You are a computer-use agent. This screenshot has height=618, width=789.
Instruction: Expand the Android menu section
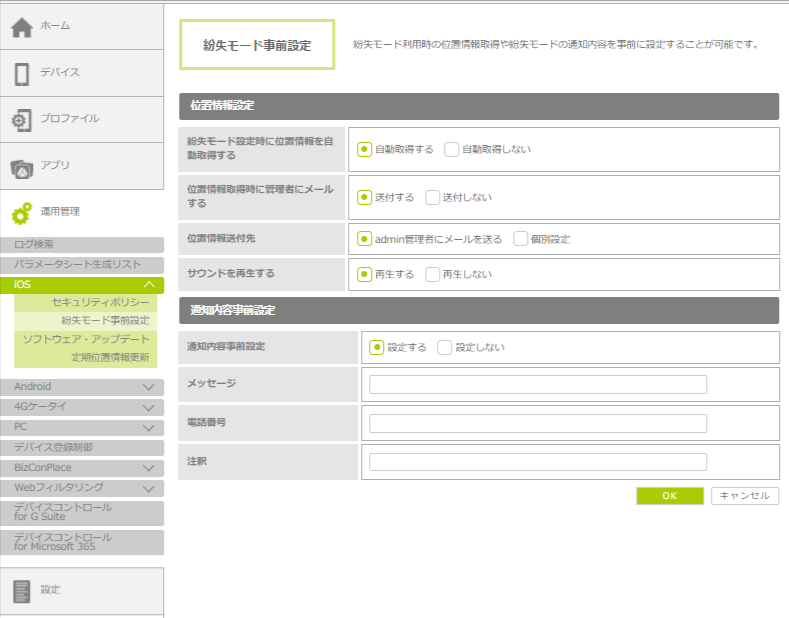coord(149,387)
